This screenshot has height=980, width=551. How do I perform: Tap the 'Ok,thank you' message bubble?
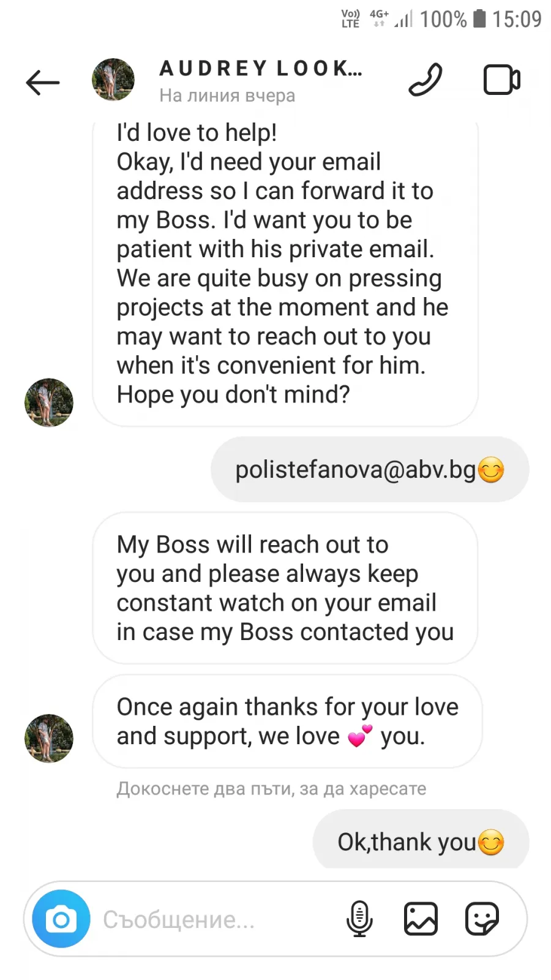(x=421, y=840)
